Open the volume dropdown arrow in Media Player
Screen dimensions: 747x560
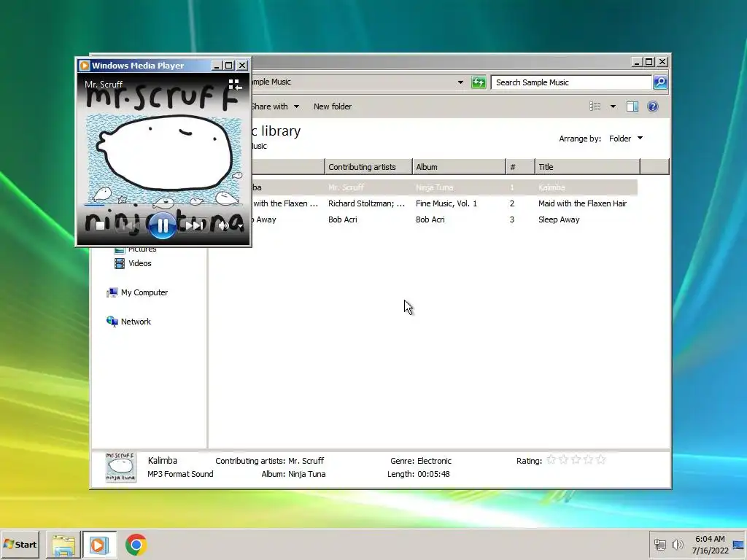click(x=240, y=226)
